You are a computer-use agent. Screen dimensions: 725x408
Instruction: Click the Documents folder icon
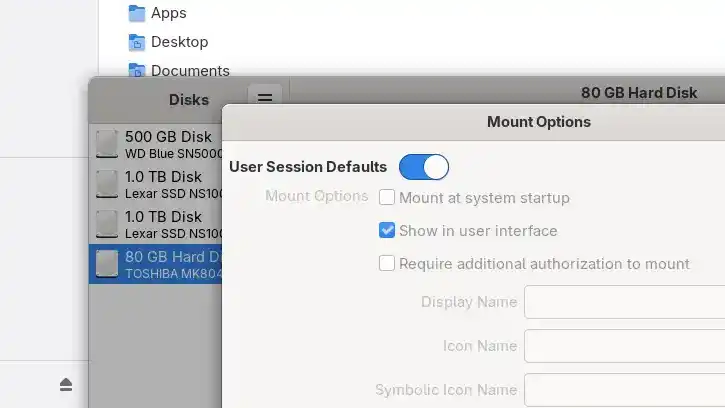pyautogui.click(x=137, y=70)
